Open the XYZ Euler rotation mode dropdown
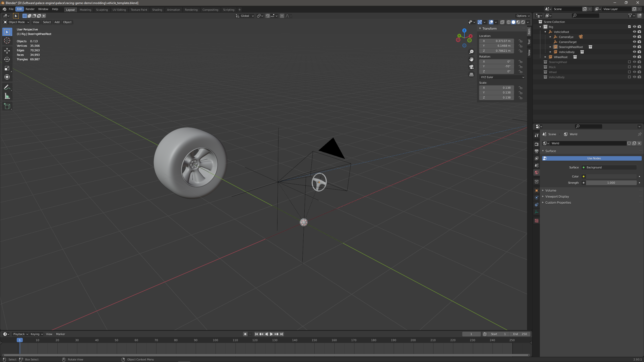 coord(502,77)
